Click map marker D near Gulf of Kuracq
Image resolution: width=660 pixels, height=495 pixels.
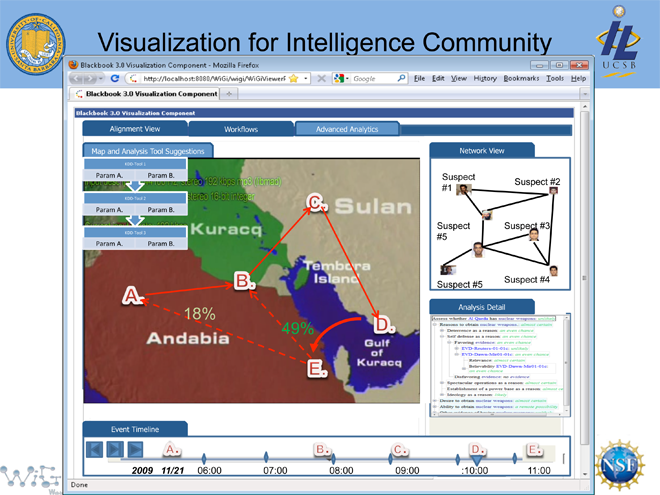[382, 324]
